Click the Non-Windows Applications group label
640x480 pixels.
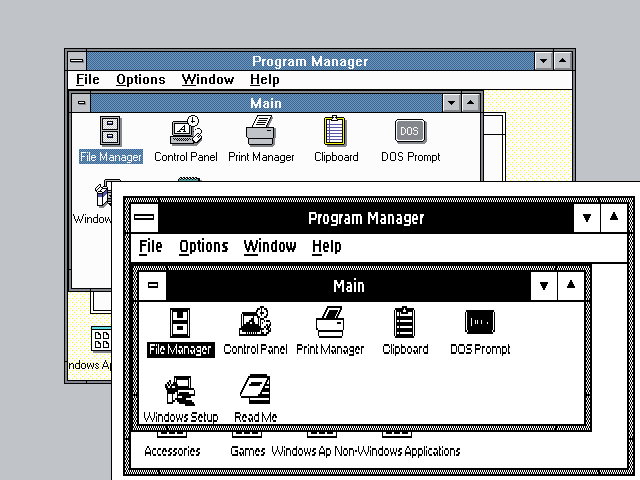(x=397, y=451)
